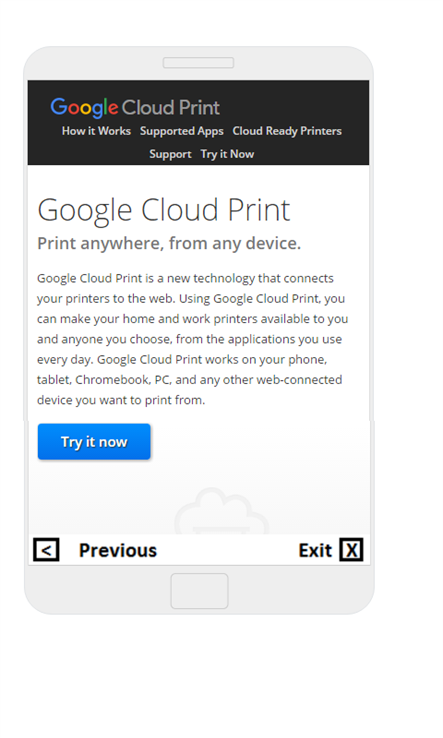The image size is (443, 738).
Task: Go back via the Previous label
Action: point(118,550)
